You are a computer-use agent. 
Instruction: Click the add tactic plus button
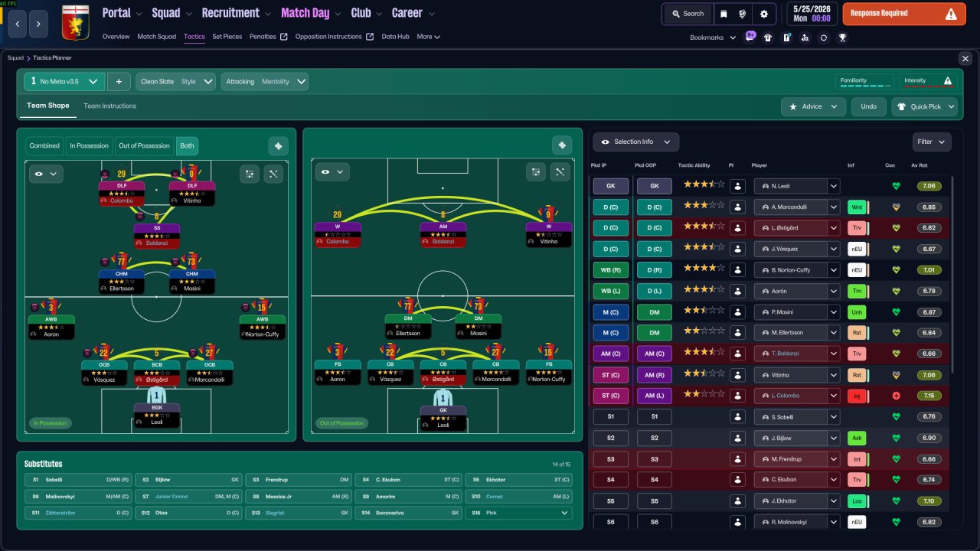click(119, 82)
